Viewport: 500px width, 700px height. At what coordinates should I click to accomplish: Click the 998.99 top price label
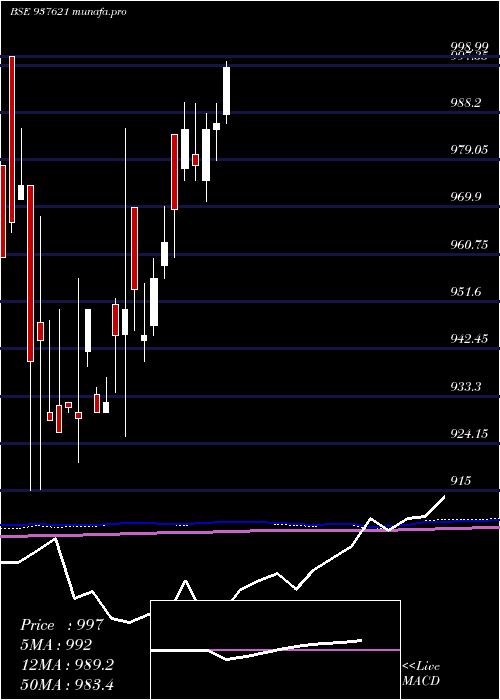[468, 47]
